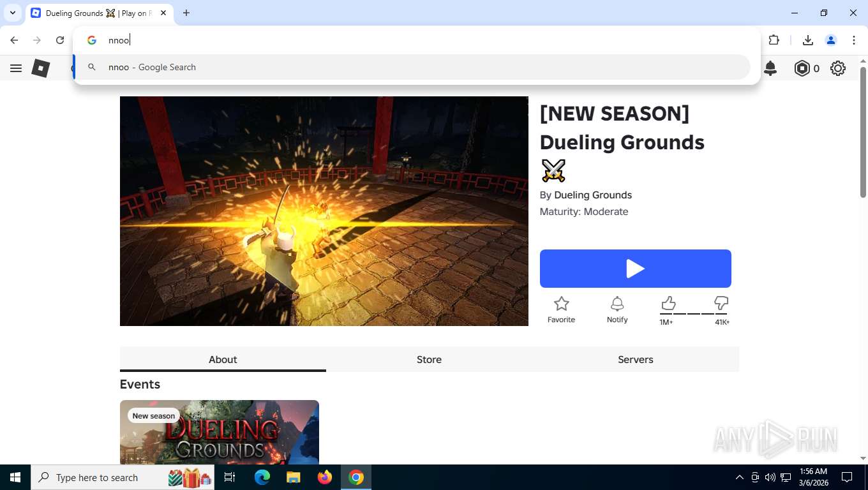
Task: Open the Roblox hamburger navigation menu
Action: pos(16,68)
